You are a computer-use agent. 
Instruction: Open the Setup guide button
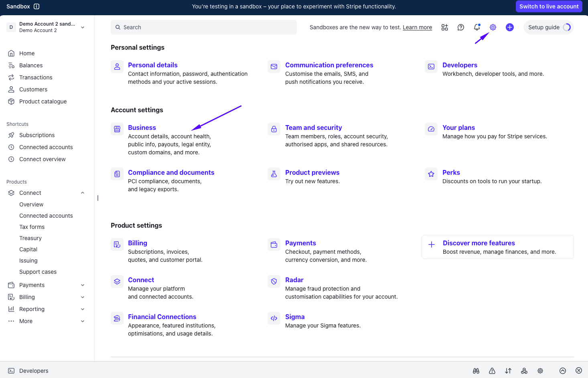(548, 27)
